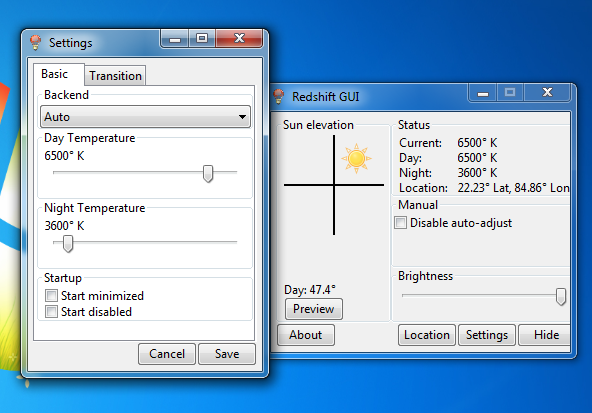Switch to the Transition tab
The width and height of the screenshot is (592, 413).
tap(116, 76)
